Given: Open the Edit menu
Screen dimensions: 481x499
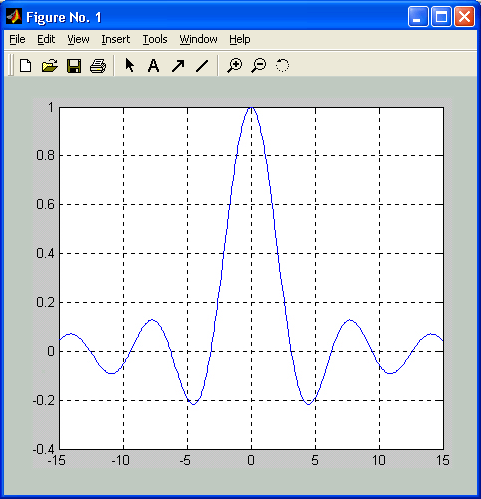Looking at the screenshot, I should tap(46, 39).
